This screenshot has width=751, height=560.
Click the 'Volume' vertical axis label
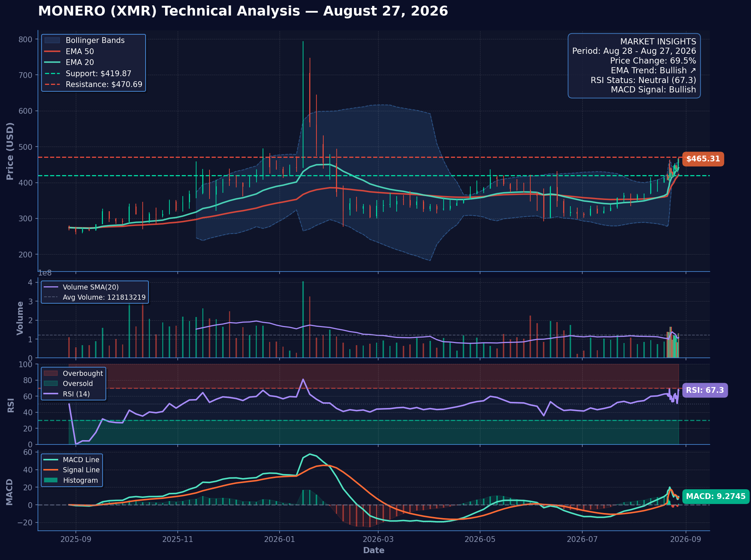point(20,318)
